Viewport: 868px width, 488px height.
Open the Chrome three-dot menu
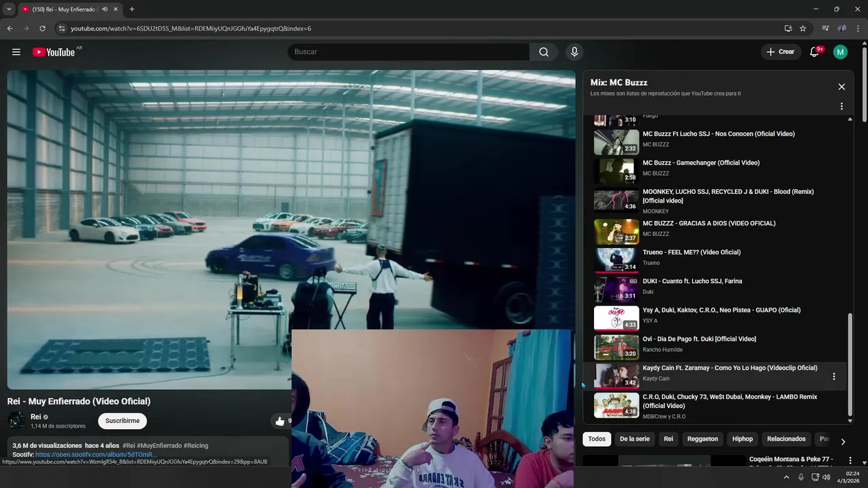point(859,28)
